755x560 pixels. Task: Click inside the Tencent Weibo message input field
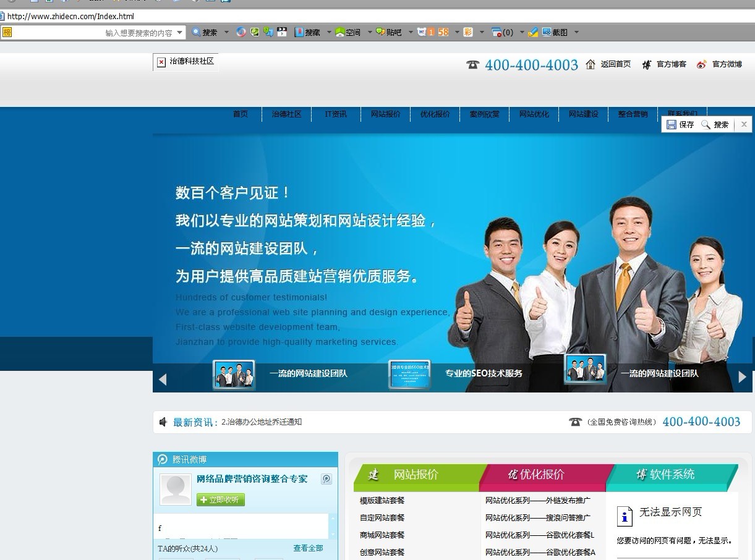coord(241,527)
